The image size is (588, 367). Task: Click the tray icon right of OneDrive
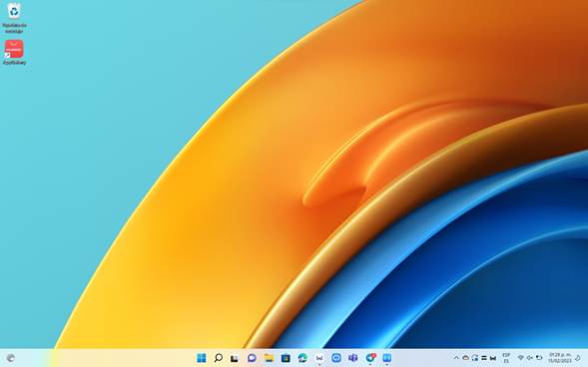[475, 358]
